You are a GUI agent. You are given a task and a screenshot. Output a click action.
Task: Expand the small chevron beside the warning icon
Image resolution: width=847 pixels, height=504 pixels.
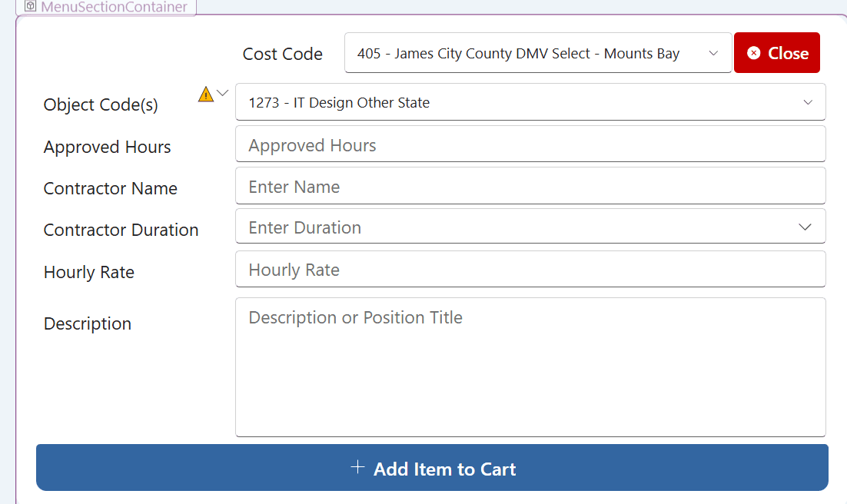pos(223,93)
